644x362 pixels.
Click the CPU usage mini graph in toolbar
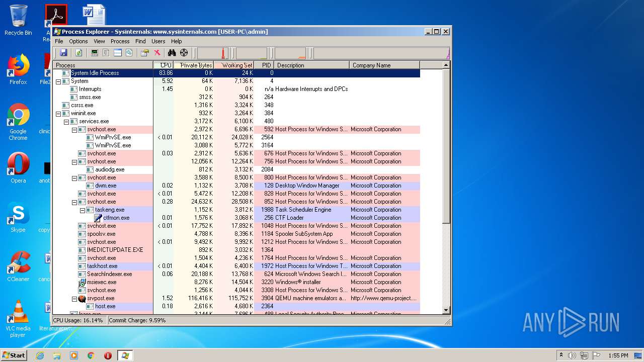point(213,53)
